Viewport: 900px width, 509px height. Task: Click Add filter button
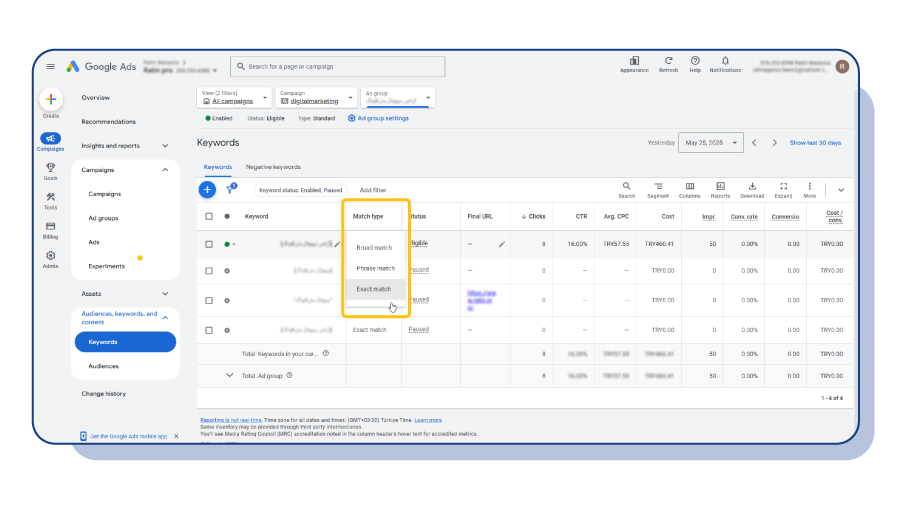click(x=373, y=190)
